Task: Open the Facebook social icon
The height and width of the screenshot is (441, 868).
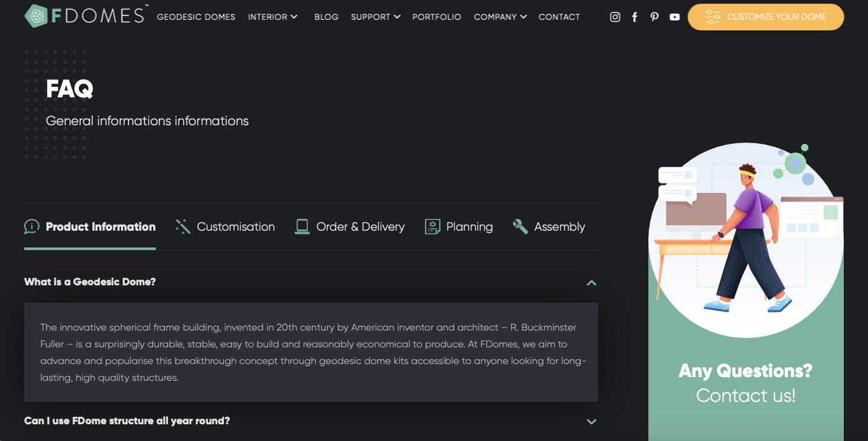Action: point(635,17)
